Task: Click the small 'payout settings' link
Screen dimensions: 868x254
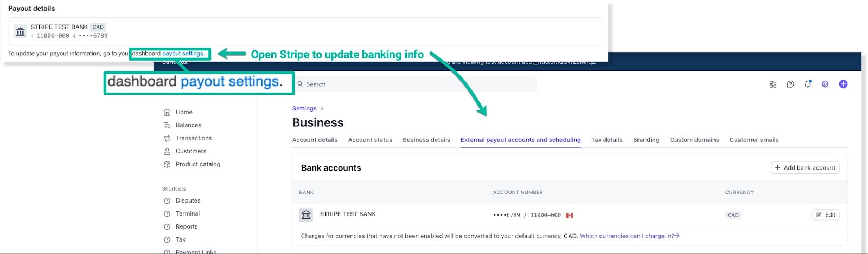Action: pos(183,54)
